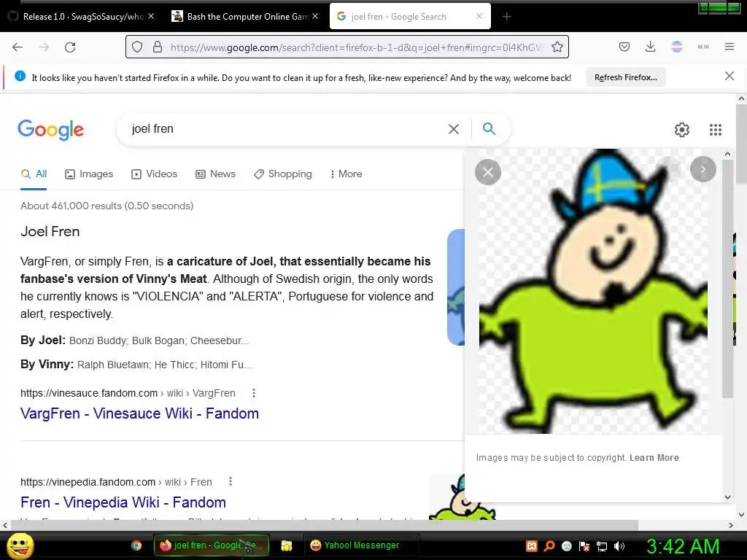The width and height of the screenshot is (747, 560).
Task: Click the taskbar clock 3:42 AM
Action: (x=683, y=546)
